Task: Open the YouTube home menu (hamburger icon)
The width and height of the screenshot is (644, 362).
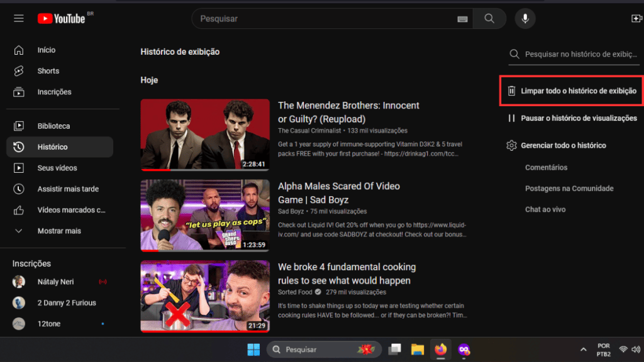Action: tap(18, 18)
